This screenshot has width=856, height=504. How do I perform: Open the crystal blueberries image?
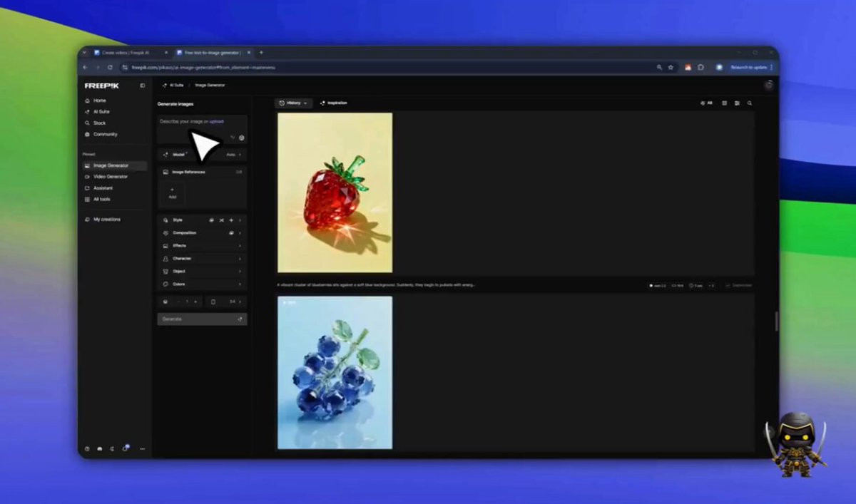tap(335, 373)
